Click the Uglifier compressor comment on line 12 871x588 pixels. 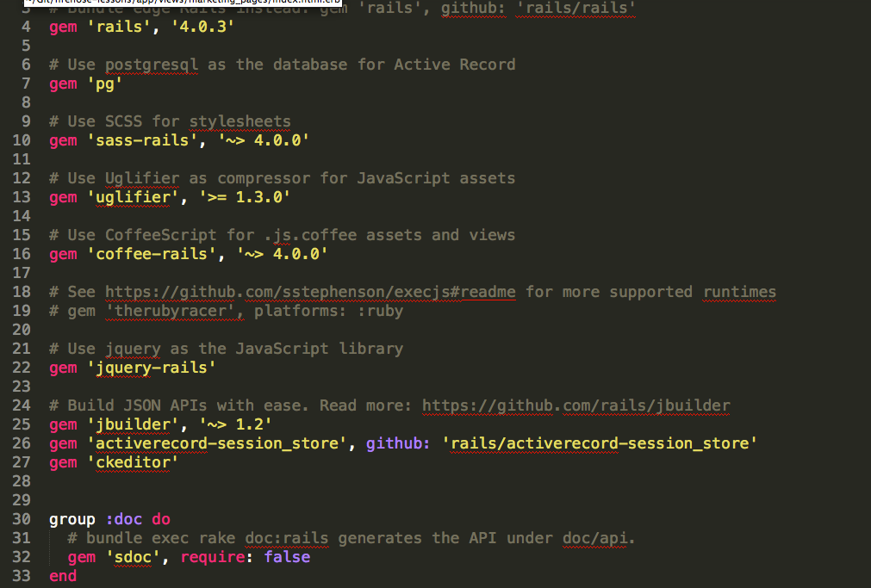[x=283, y=178]
